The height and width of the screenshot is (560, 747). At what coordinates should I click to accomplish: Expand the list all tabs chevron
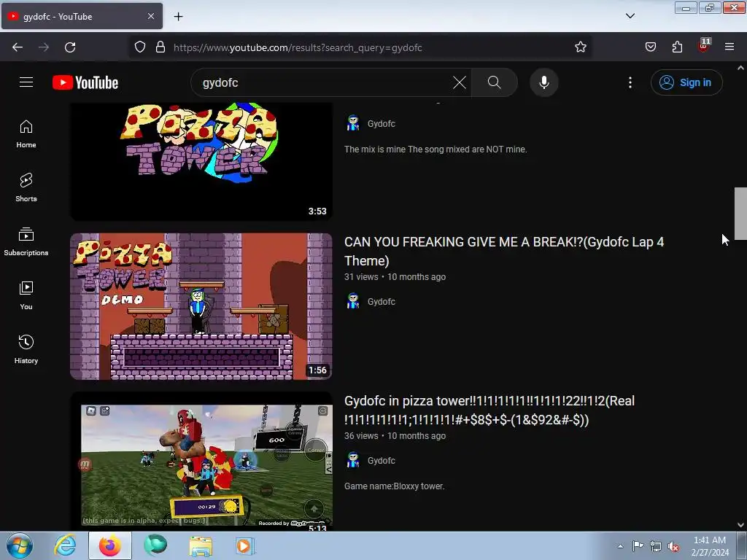click(630, 16)
